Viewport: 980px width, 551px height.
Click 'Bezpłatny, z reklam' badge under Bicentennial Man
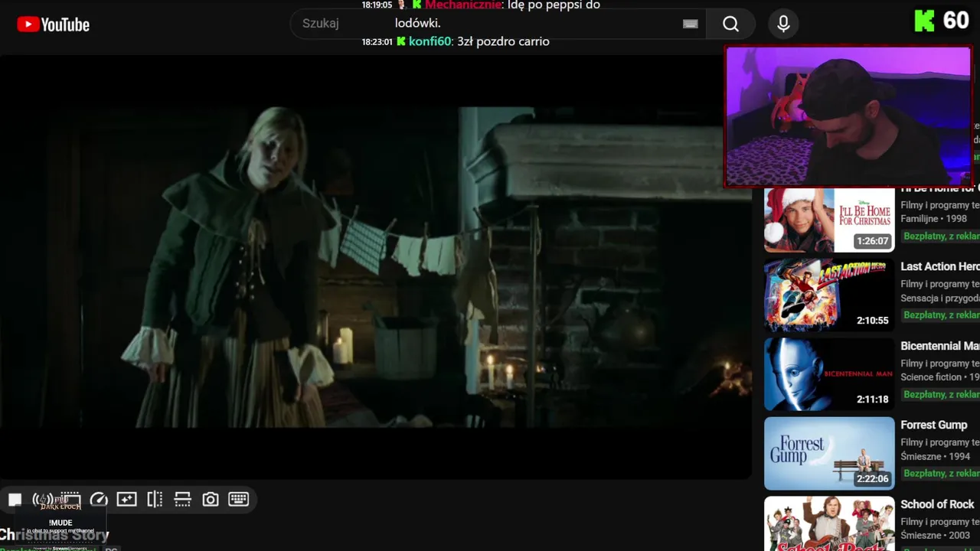tap(941, 395)
